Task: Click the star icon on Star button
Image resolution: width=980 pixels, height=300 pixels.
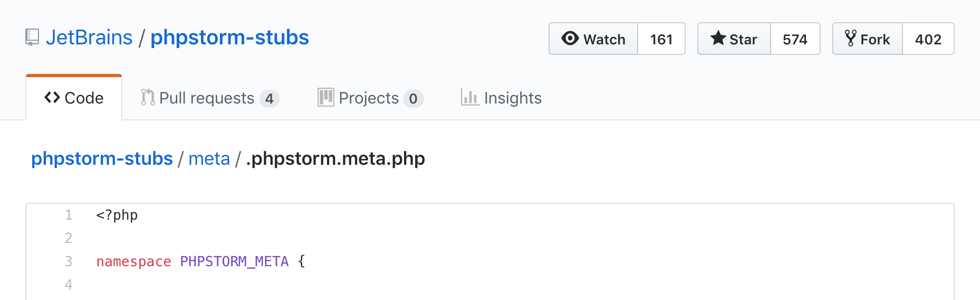Action: [718, 38]
